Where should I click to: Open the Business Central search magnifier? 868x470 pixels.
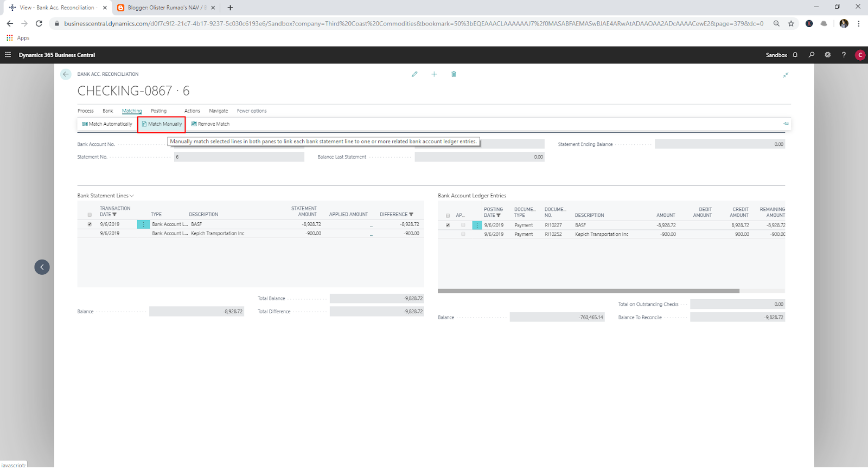[x=812, y=55]
